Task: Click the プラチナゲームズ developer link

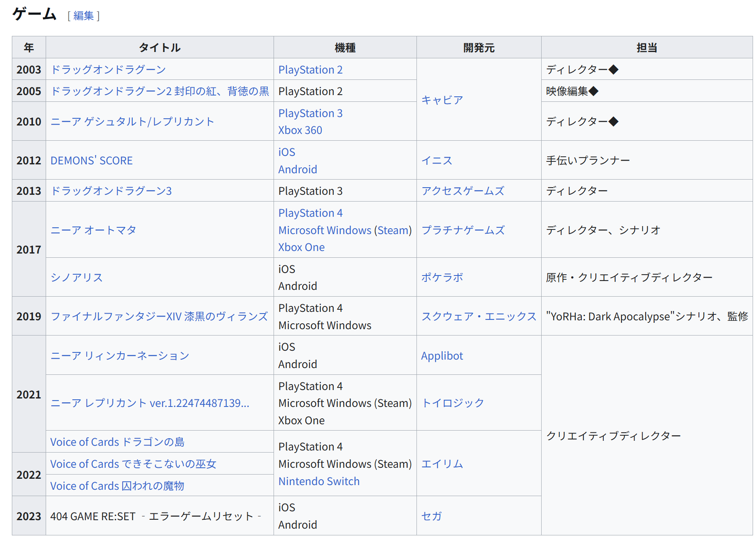Action: [x=463, y=230]
